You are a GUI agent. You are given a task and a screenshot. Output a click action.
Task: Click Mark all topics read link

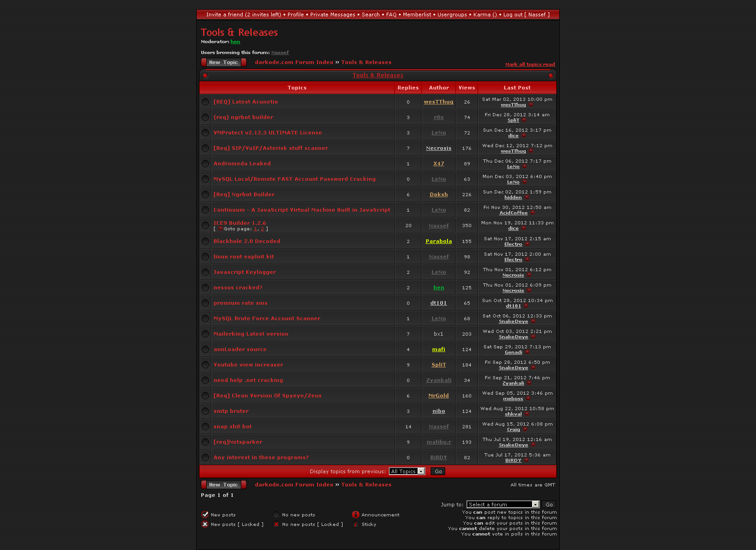530,64
